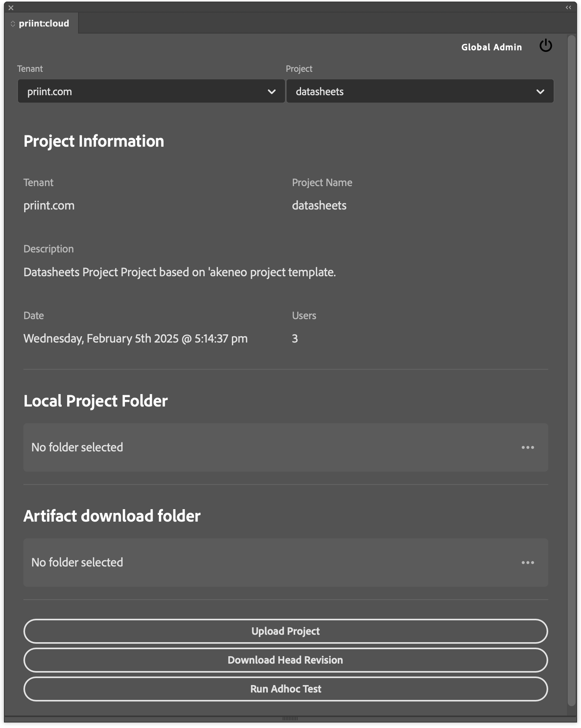This screenshot has width=581, height=728.
Task: Click the Global Admin user label
Action: (491, 47)
